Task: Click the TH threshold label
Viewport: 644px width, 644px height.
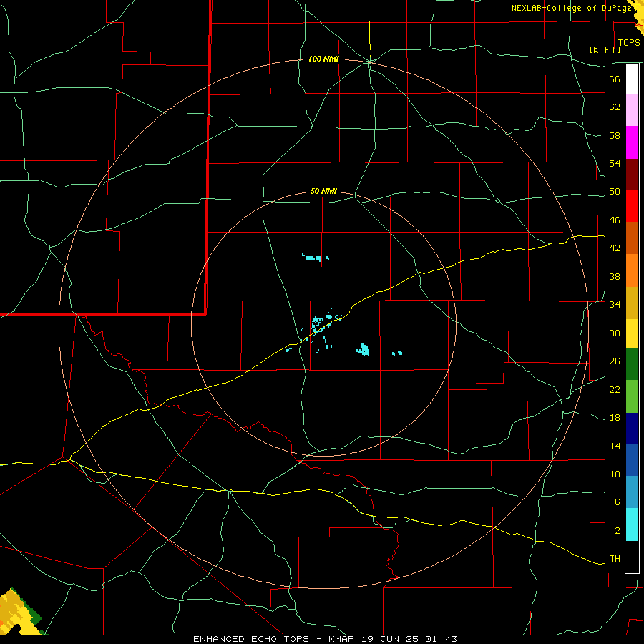Action: [x=615, y=559]
